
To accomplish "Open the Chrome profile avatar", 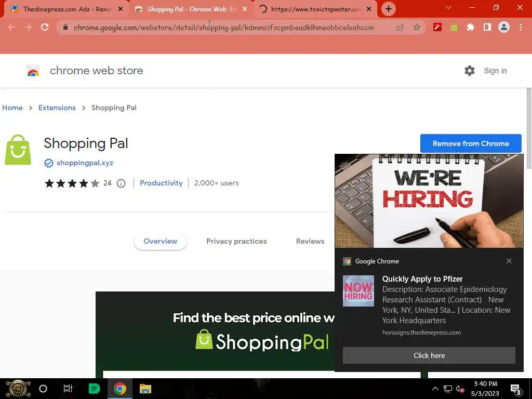I will coord(504,27).
